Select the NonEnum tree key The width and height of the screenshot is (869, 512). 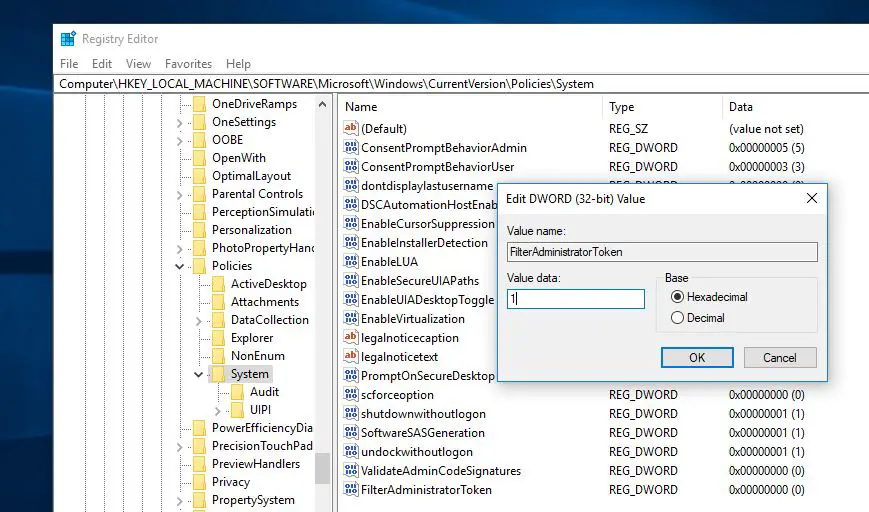258,356
